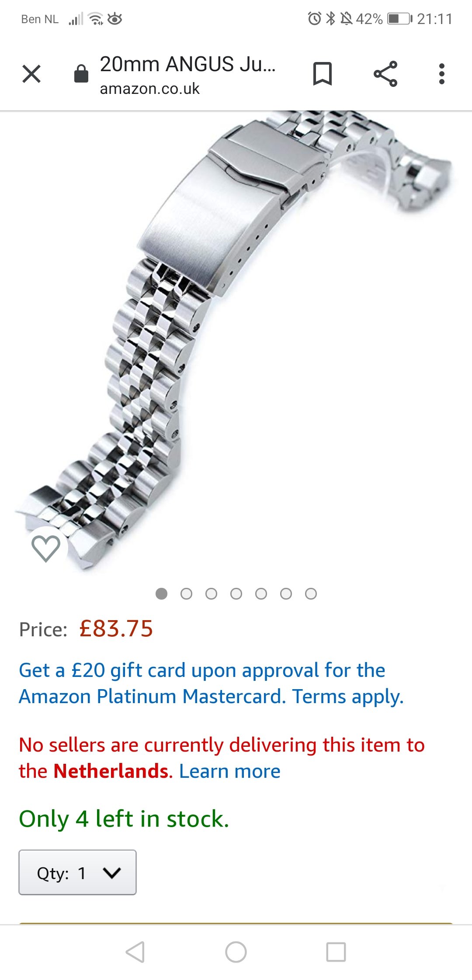
Task: Open recent apps square button
Action: 336,952
